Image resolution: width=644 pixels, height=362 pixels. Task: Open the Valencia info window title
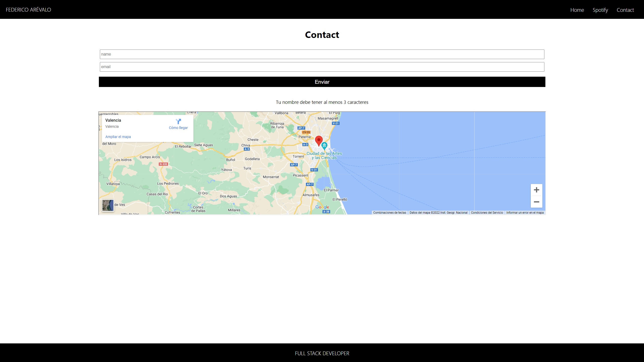(x=113, y=120)
